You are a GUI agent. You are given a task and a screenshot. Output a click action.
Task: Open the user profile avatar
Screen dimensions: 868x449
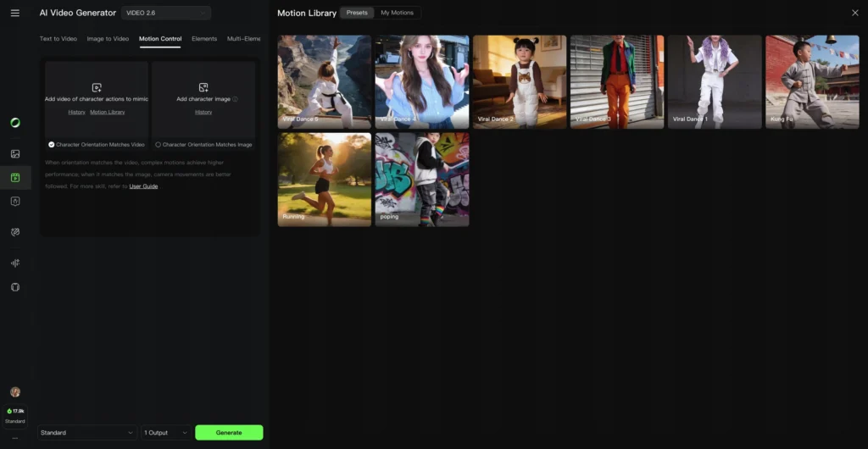14,392
